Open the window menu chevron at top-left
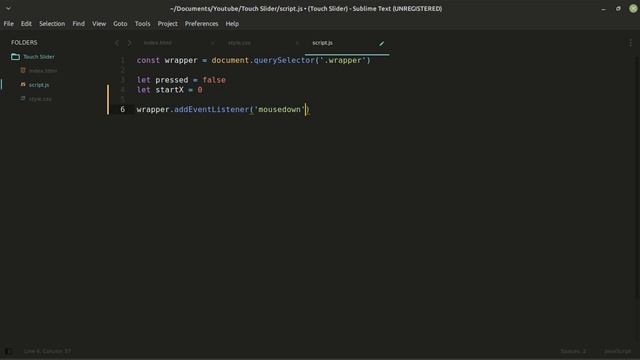 (8, 8)
